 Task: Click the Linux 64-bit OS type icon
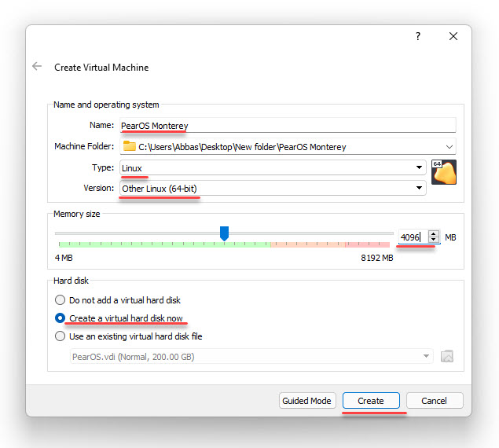pyautogui.click(x=444, y=172)
